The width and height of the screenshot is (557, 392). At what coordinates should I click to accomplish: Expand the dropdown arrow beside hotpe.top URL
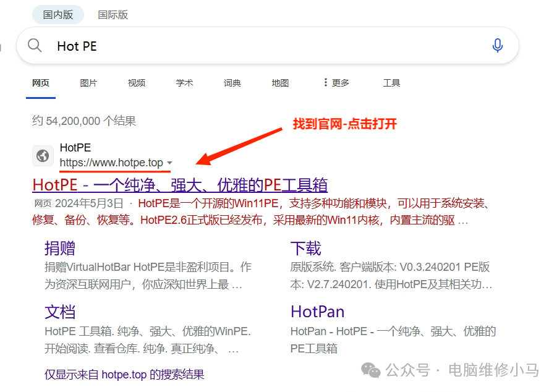(x=169, y=163)
